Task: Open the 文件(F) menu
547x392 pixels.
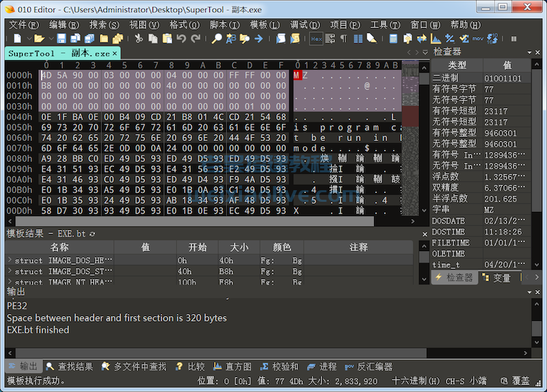Action: (x=24, y=25)
